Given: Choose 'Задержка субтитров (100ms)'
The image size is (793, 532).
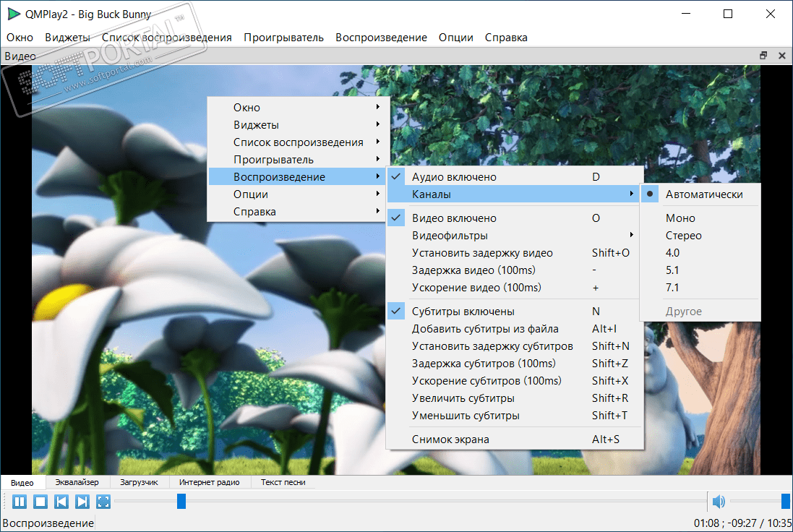Looking at the screenshot, I should 515,364.
